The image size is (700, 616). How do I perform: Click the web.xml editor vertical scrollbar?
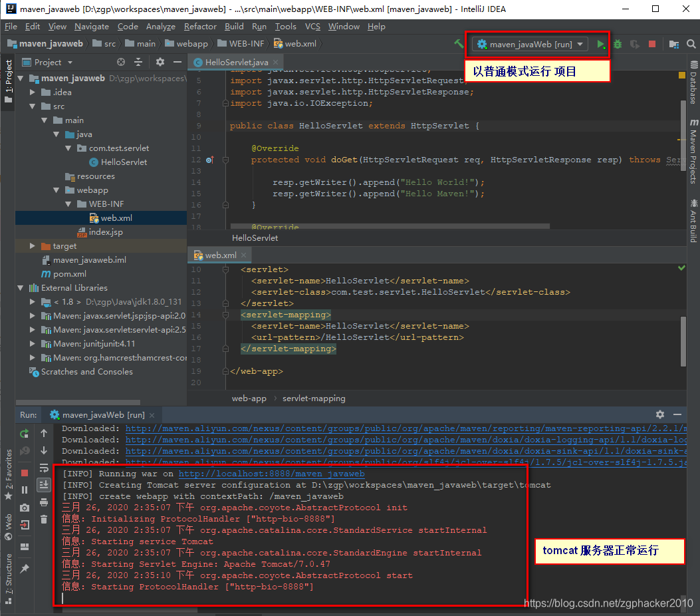pos(683,342)
